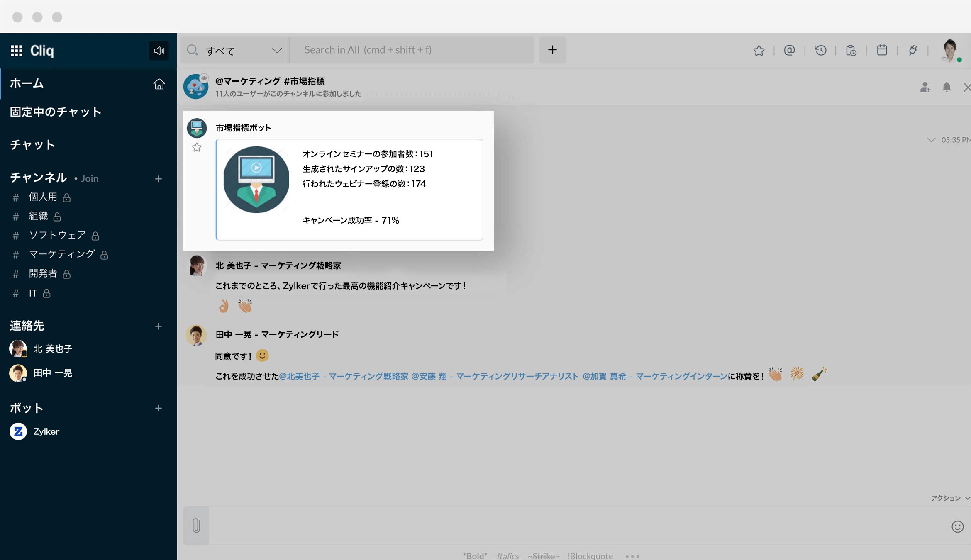Select the ホーム menu item
971x560 pixels.
(27, 83)
